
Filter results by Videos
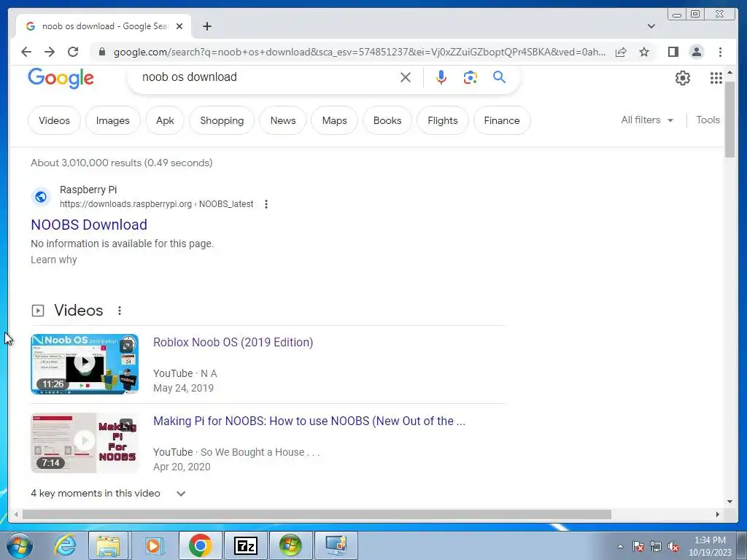pyautogui.click(x=54, y=120)
